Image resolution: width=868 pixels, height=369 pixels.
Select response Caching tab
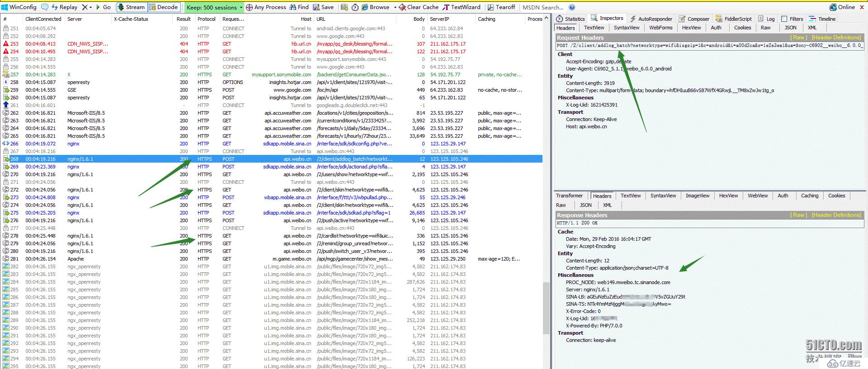pyautogui.click(x=810, y=196)
